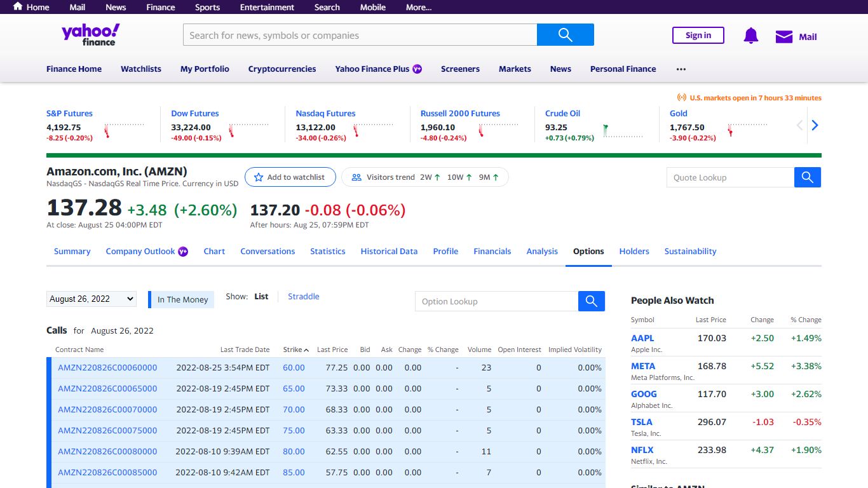Click the Gold ticker link
868x488 pixels.
click(x=678, y=113)
